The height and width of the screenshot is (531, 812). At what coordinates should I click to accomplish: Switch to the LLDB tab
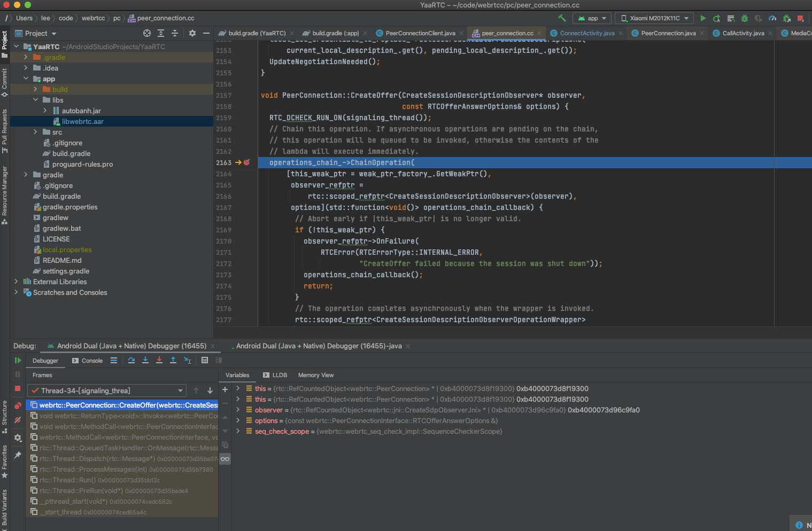pyautogui.click(x=275, y=375)
